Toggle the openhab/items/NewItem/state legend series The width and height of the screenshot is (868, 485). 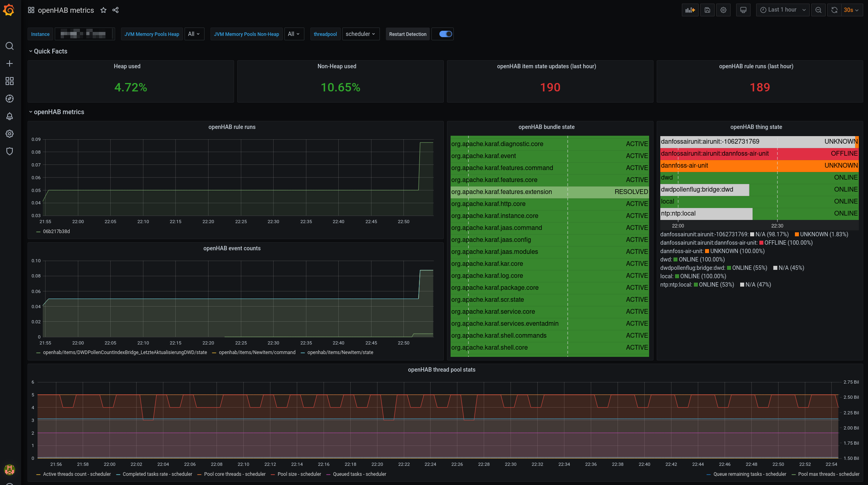pos(340,352)
